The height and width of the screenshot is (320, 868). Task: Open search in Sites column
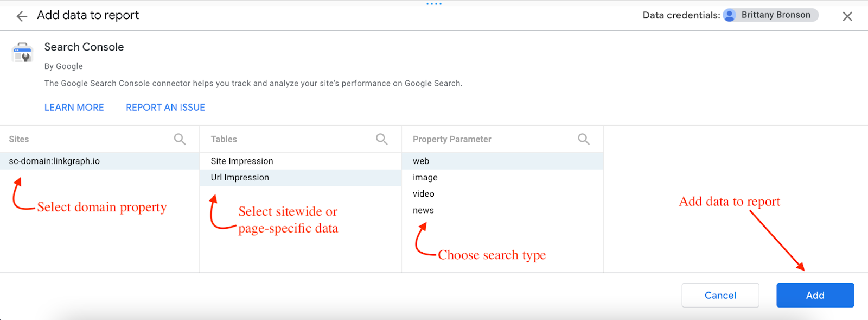point(180,139)
